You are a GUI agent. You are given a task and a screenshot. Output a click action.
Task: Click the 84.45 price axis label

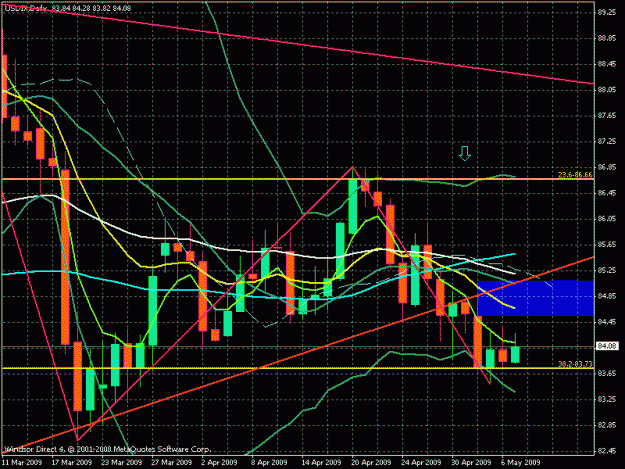coord(607,322)
